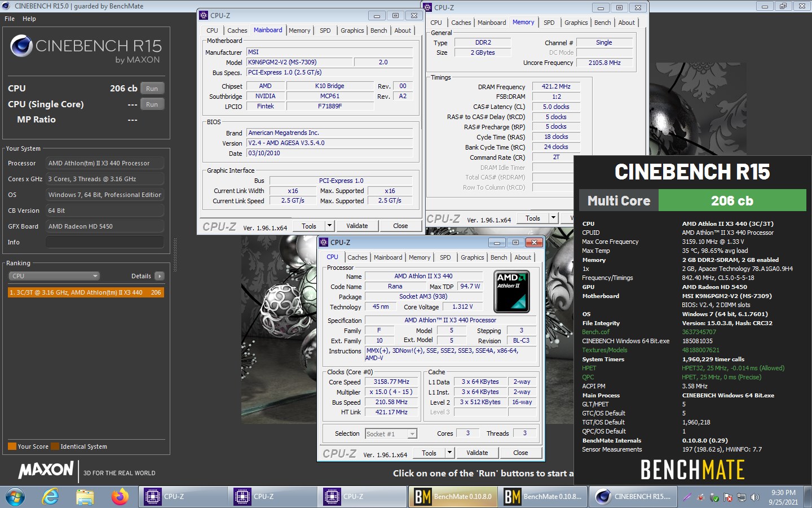Open the BenchMate 0.10.8... taskbar item
This screenshot has width=812, height=508.
[x=543, y=497]
